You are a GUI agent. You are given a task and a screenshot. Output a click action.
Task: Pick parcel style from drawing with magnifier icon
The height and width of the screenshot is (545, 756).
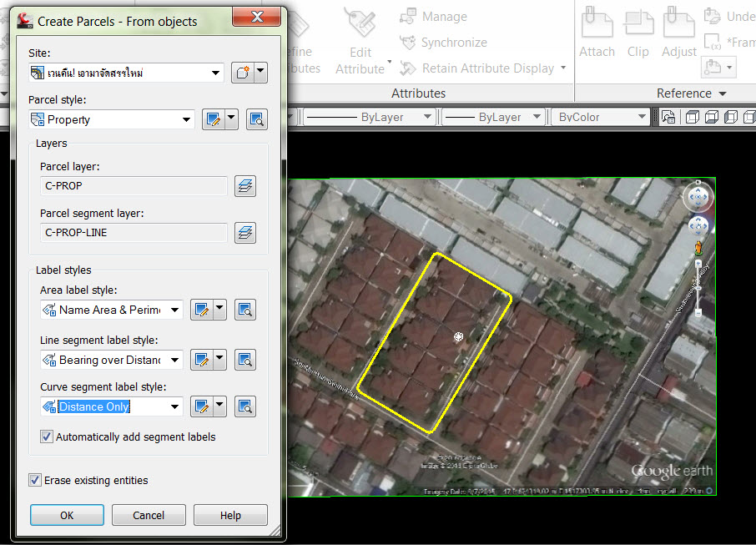point(256,119)
